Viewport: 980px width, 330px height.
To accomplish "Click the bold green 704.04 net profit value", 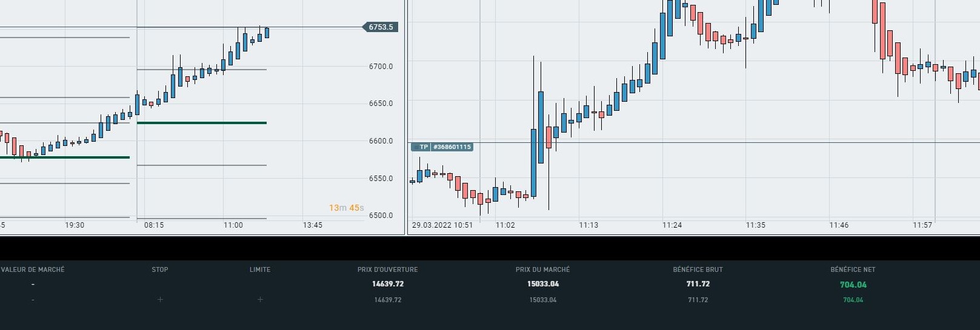I will (x=853, y=285).
